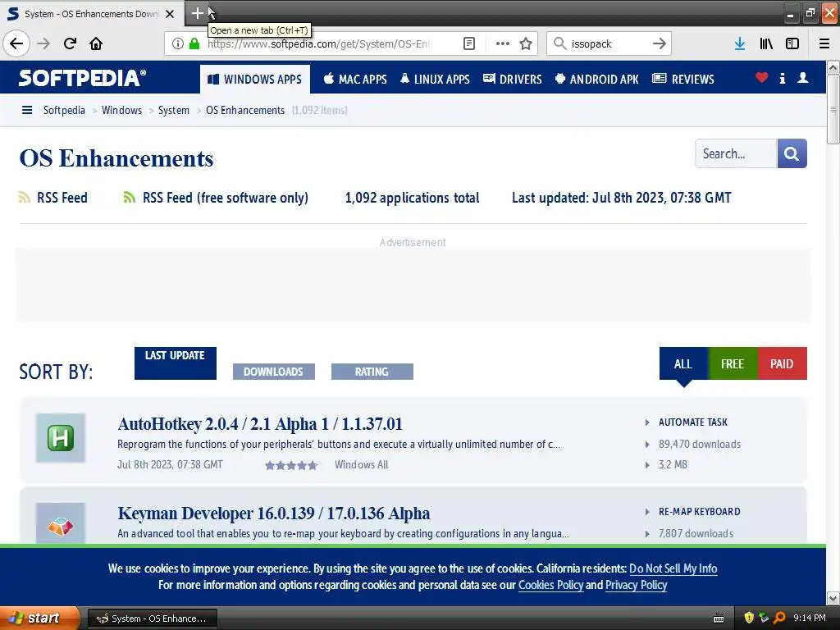
Task: Switch to Mac Apps section
Action: point(355,80)
